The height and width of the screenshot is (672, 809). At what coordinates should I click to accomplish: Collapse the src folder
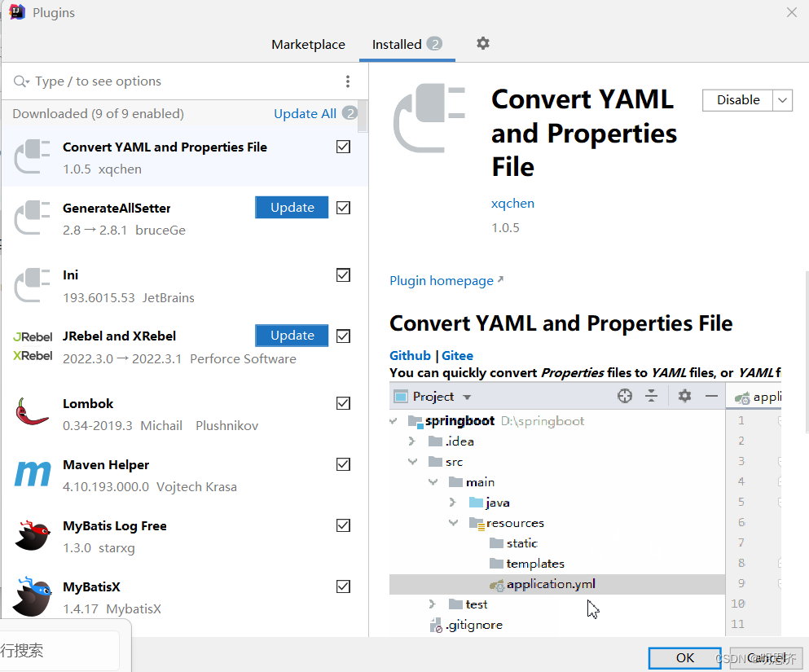(413, 462)
